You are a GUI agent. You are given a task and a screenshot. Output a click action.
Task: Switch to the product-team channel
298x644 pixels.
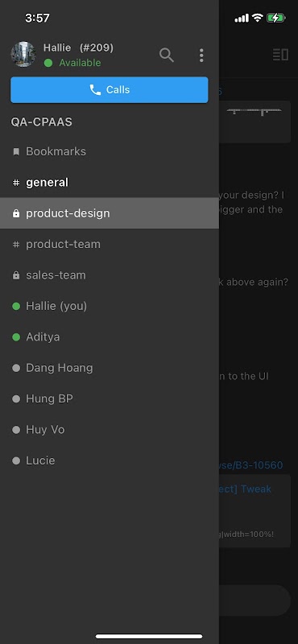click(x=110, y=244)
